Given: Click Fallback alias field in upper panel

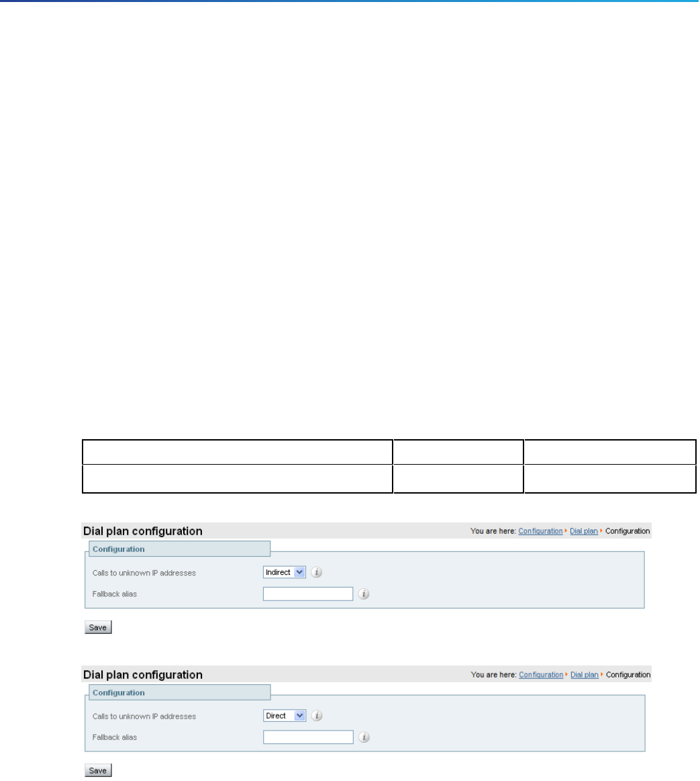Looking at the screenshot, I should pos(308,594).
